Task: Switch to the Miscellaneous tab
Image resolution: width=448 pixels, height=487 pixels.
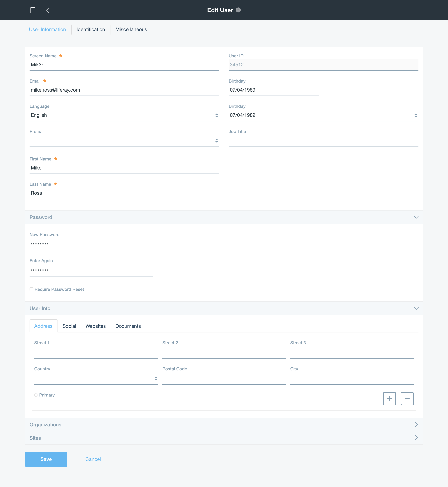Action: 131,29
